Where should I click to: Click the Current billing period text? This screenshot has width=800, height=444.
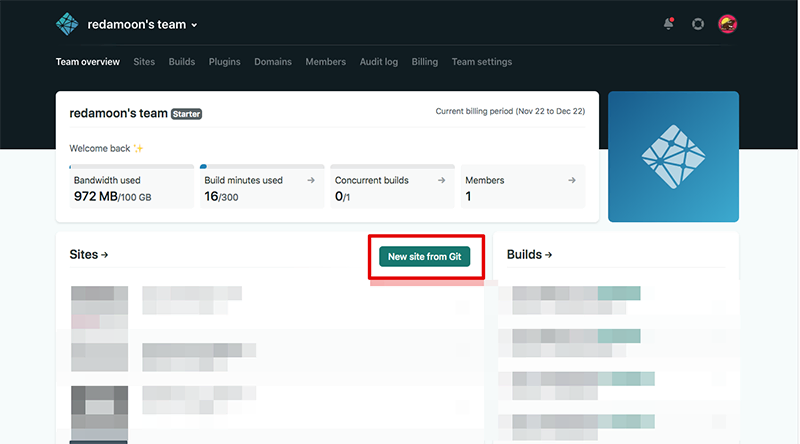click(x=510, y=111)
